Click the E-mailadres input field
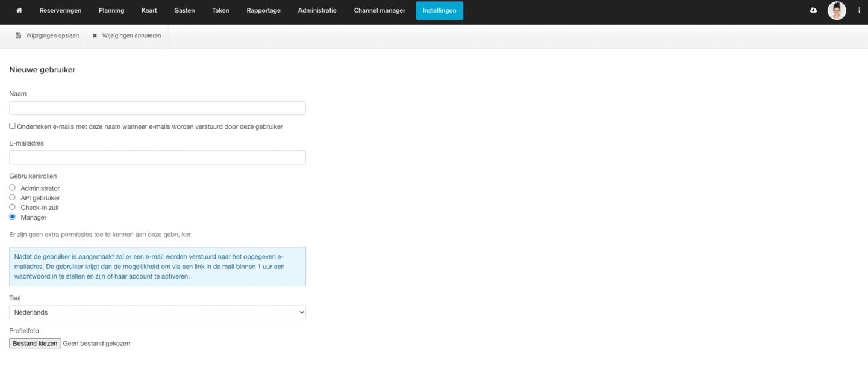The image size is (868, 373). click(157, 158)
